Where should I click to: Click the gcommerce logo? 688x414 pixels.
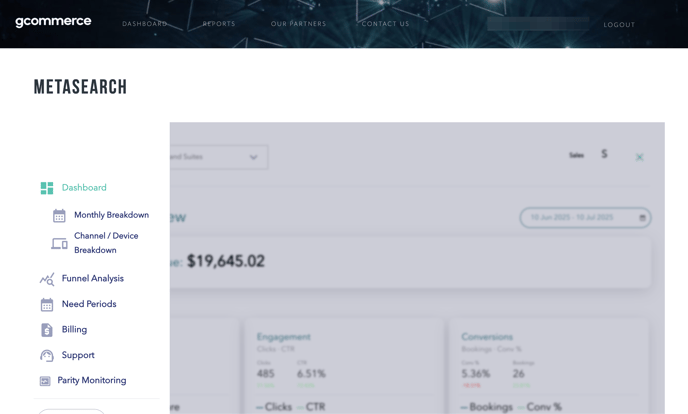tap(53, 22)
